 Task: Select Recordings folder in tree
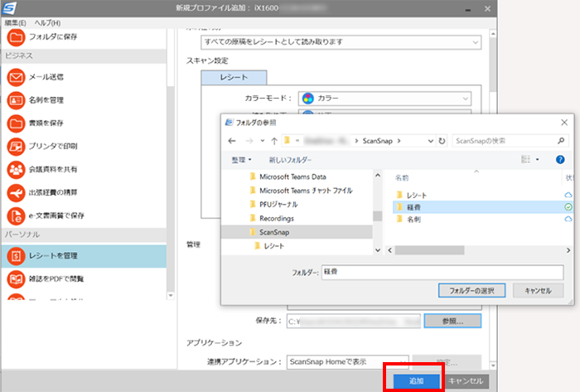coord(276,219)
